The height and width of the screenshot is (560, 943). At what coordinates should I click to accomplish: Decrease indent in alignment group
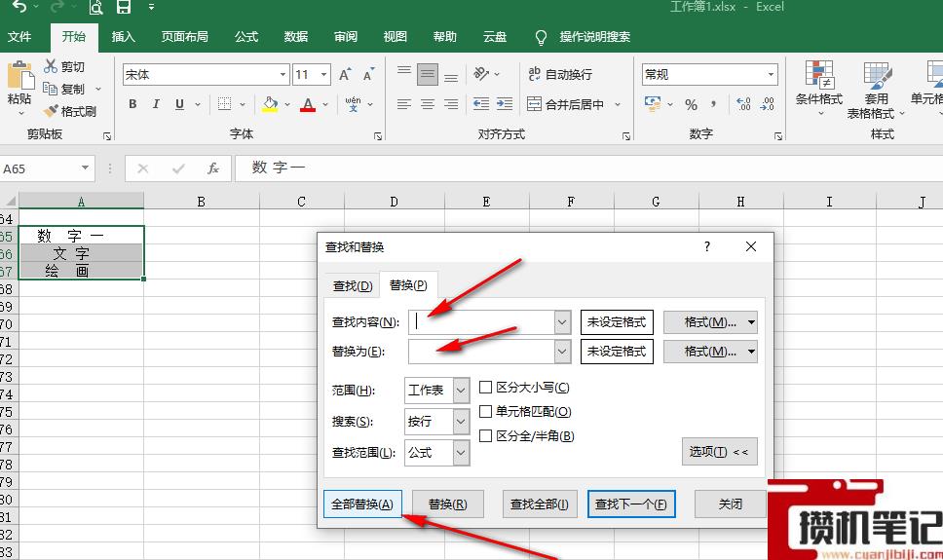[x=481, y=104]
